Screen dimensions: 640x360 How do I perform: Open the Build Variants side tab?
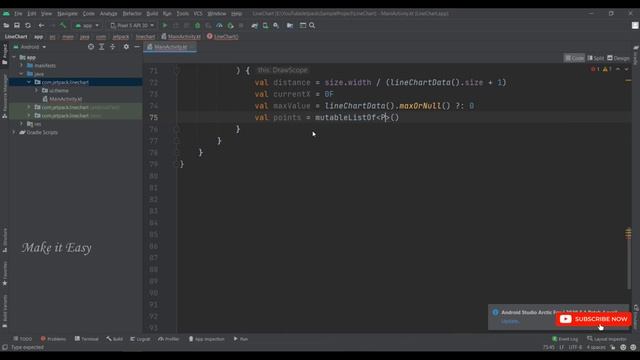[x=4, y=312]
